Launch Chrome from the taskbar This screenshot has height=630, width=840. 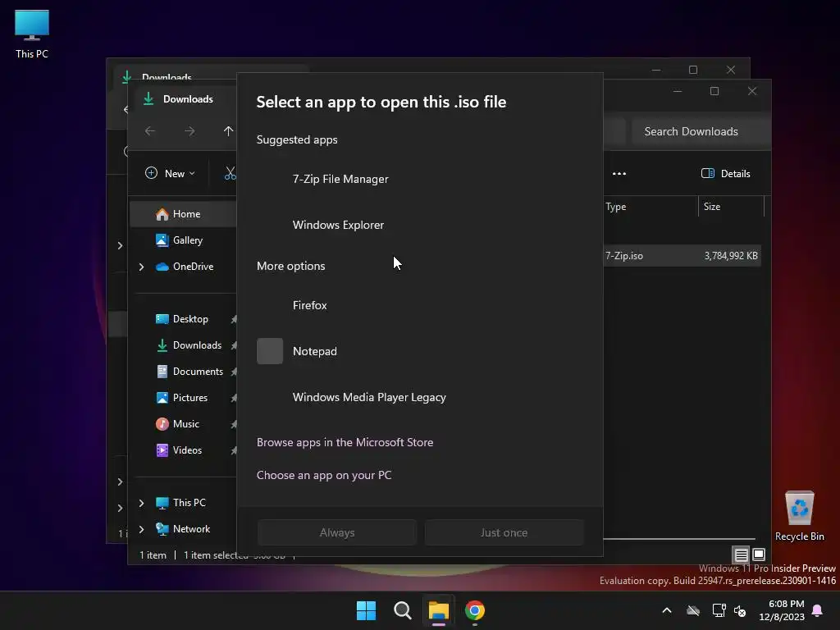tap(475, 610)
